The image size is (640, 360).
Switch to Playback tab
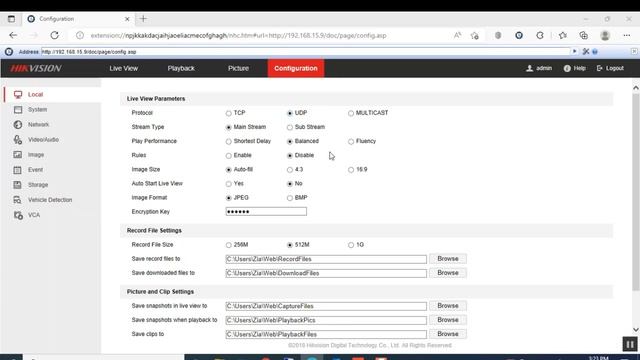point(181,68)
